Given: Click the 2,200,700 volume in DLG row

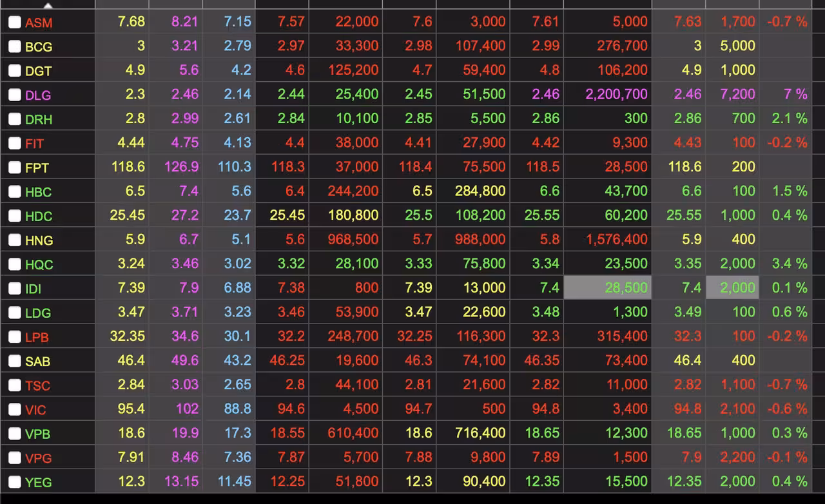Looking at the screenshot, I should tap(617, 94).
